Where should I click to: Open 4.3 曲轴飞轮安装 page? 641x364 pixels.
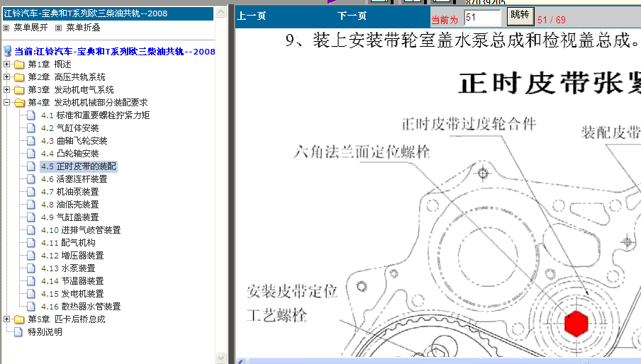point(74,141)
